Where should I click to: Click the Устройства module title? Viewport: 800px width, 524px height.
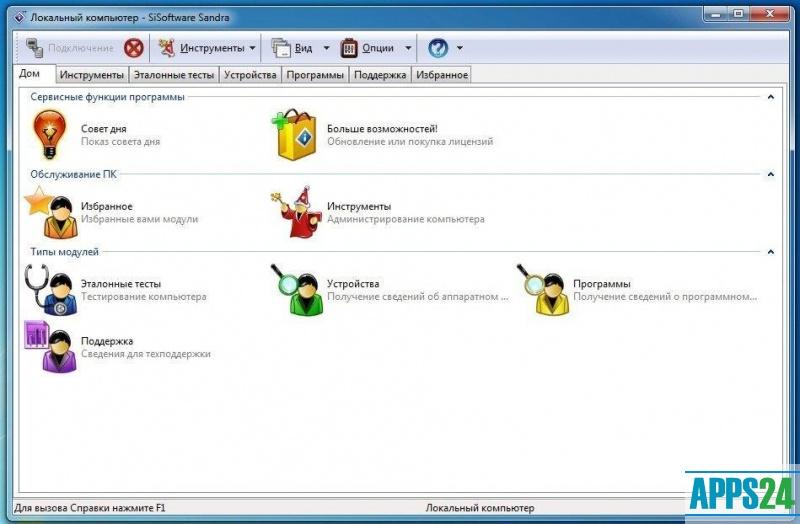pyautogui.click(x=353, y=284)
